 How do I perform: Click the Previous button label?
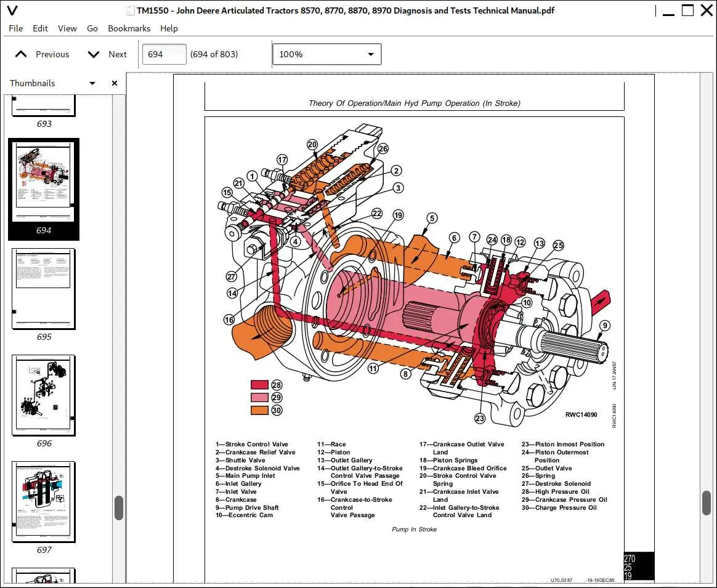tap(52, 54)
